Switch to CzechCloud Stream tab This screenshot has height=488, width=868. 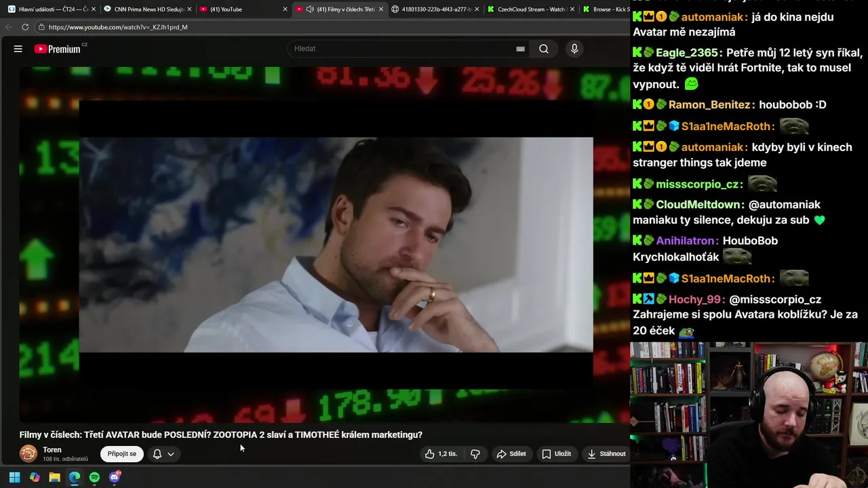[531, 9]
